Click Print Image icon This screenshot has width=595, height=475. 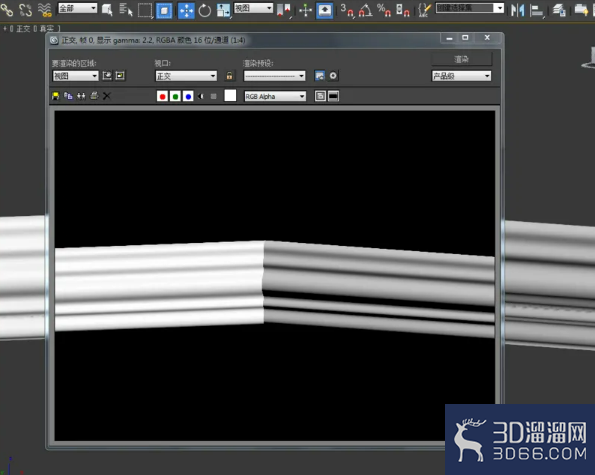click(94, 96)
